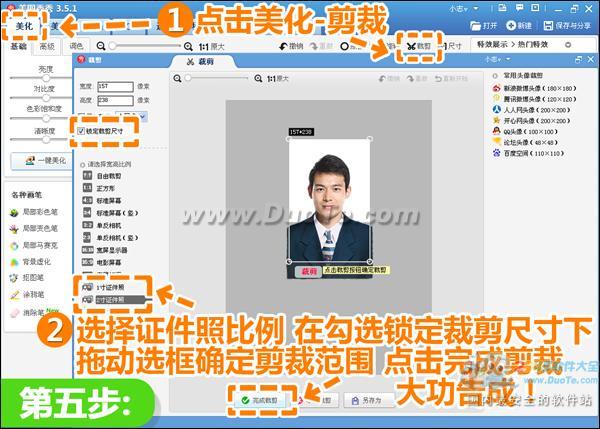This screenshot has height=429, width=600.
Task: Click the 裁剪 scissors tool in main toolbar
Action: coord(419,46)
